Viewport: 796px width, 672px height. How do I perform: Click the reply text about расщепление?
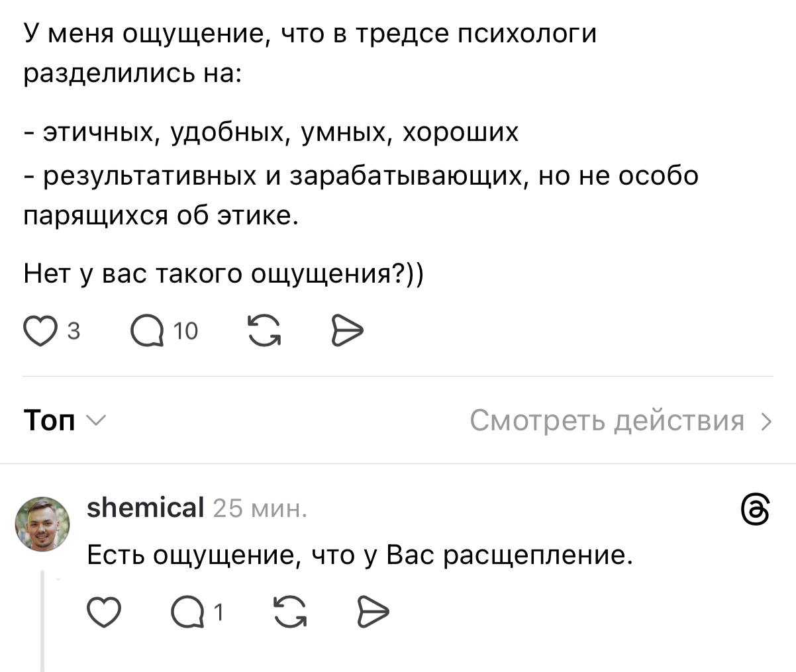point(360,554)
